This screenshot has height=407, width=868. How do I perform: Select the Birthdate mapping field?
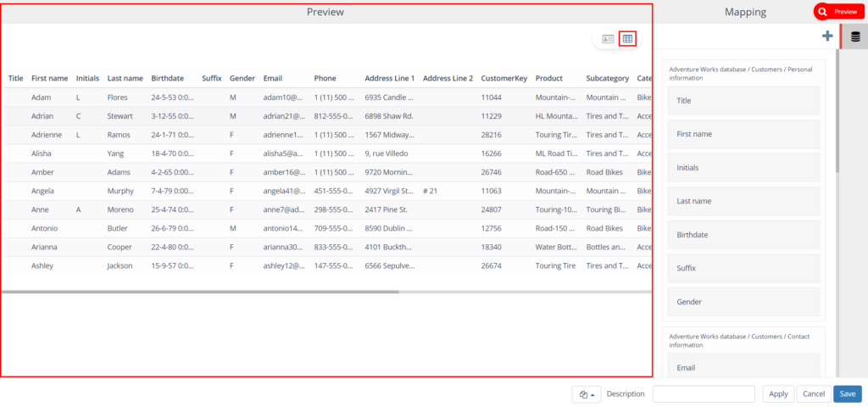tap(743, 235)
